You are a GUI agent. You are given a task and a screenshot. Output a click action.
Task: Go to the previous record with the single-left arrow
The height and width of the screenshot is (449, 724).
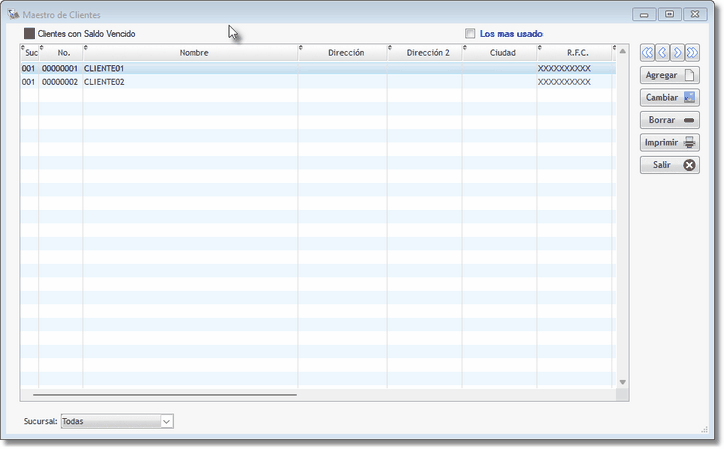(x=662, y=53)
